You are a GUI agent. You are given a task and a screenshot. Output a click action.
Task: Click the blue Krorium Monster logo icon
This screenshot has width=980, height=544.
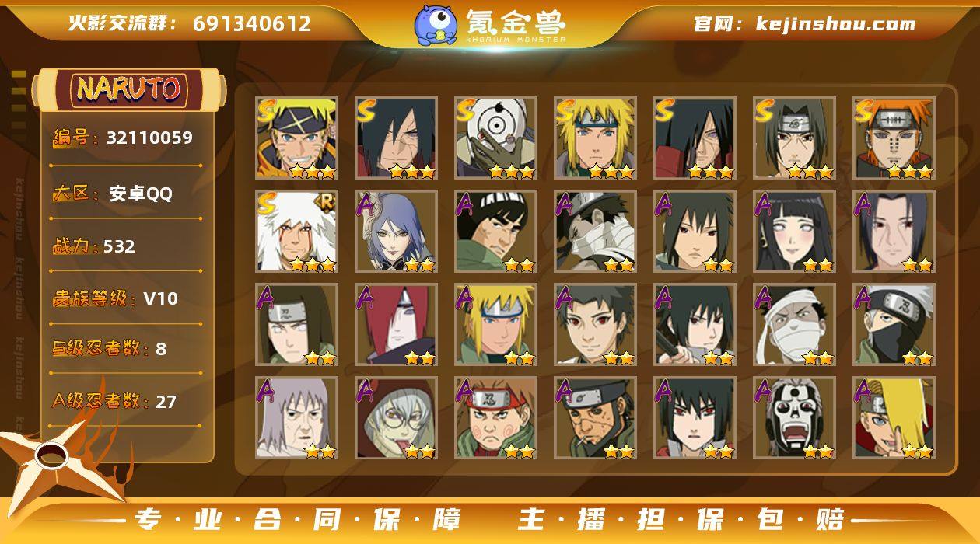(x=436, y=24)
